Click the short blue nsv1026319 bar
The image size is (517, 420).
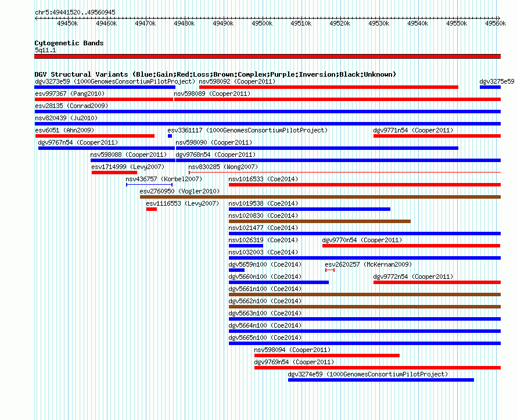click(x=246, y=246)
